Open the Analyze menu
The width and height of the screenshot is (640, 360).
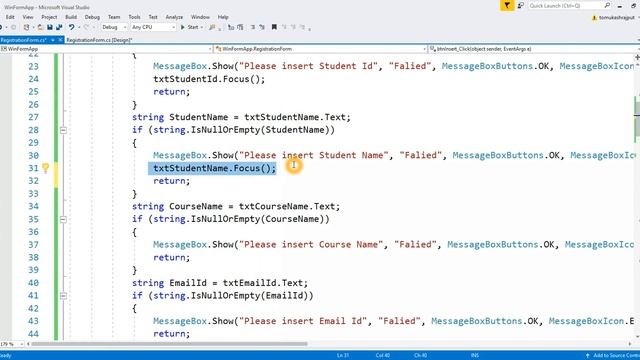(174, 17)
